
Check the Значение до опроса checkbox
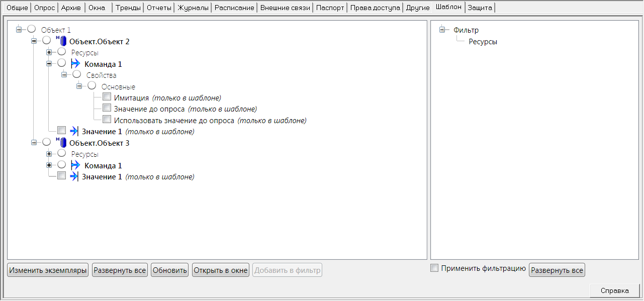tap(107, 108)
